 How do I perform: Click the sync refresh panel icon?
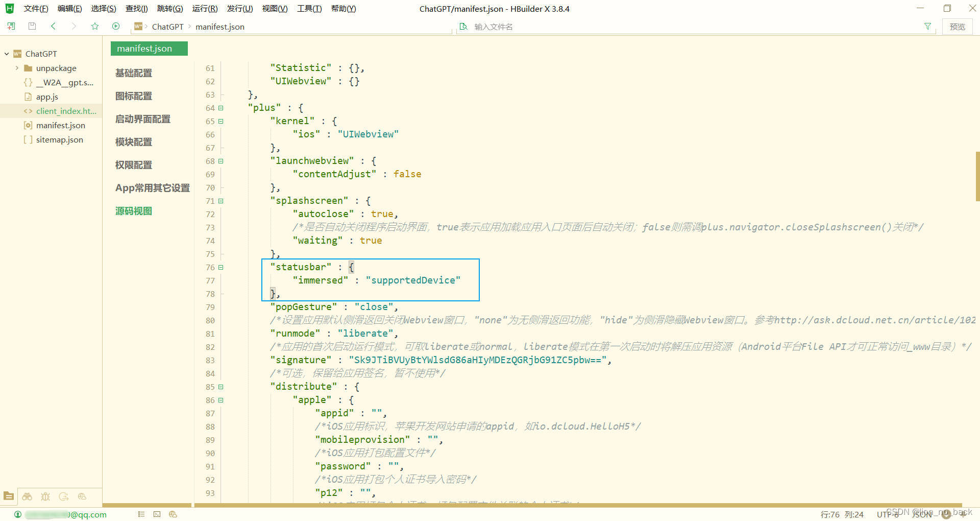pos(64,496)
